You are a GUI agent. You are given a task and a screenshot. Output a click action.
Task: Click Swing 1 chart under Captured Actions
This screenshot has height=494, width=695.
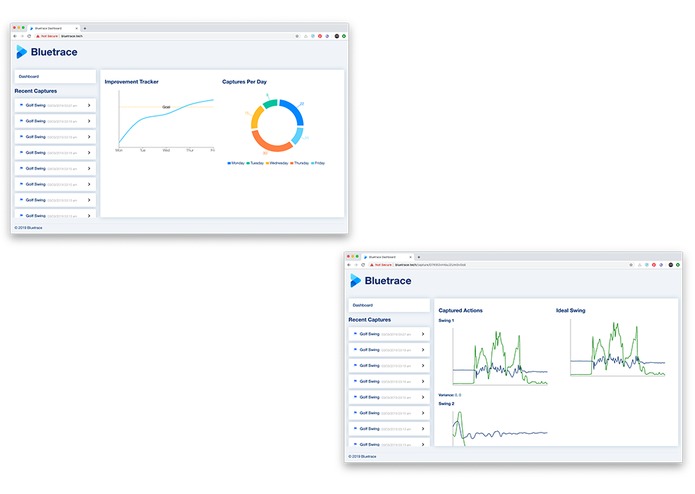coord(500,358)
